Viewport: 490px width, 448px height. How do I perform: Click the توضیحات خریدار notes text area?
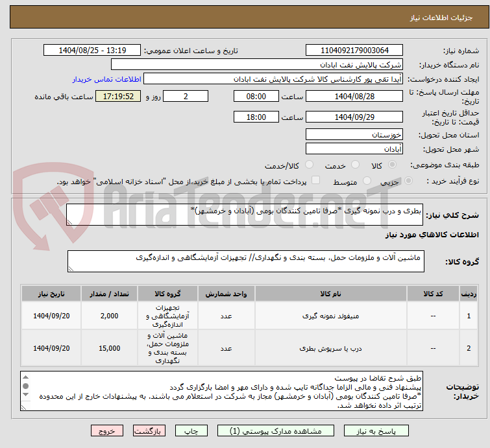[221, 391]
